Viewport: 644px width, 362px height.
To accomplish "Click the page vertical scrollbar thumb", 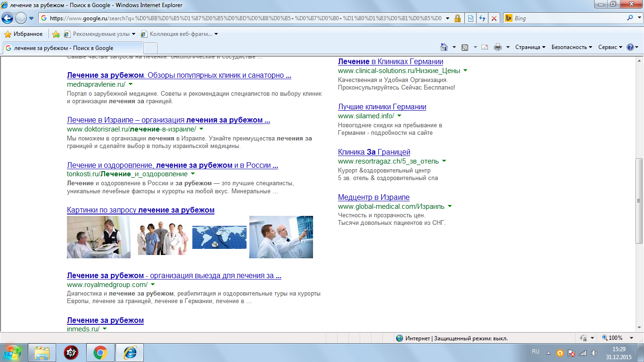I will 639,201.
